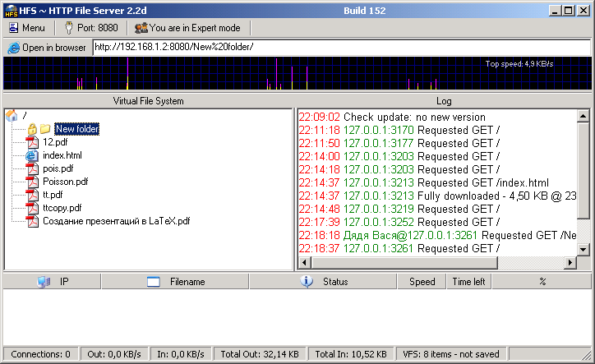Click the % column header
The image size is (595, 364).
point(542,282)
